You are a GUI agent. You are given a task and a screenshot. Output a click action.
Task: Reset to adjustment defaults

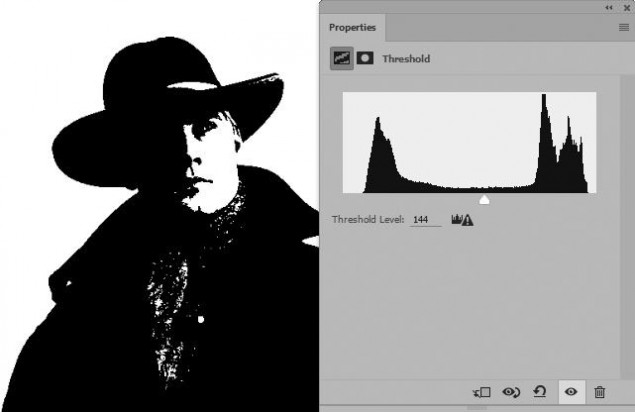pos(540,392)
